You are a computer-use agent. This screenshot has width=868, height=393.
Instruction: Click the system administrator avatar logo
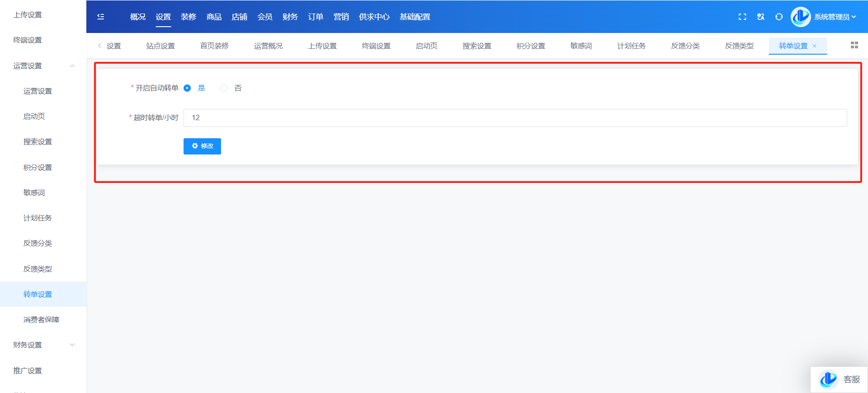tap(801, 17)
